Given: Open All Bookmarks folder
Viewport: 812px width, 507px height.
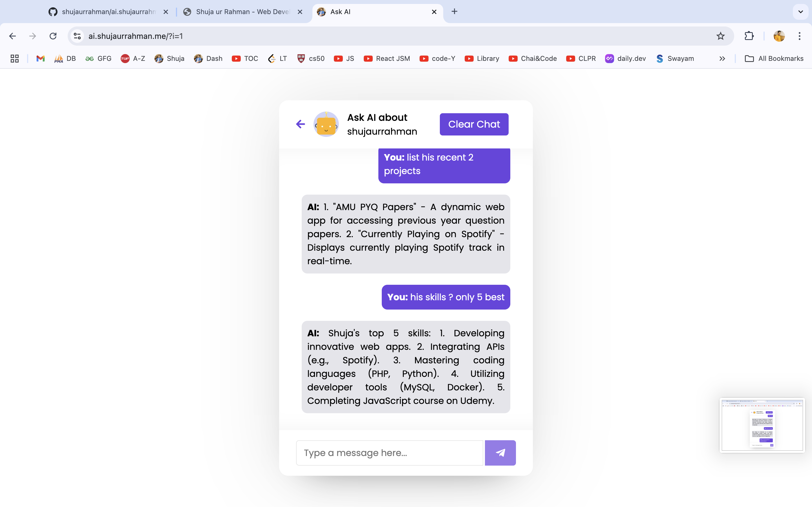Looking at the screenshot, I should tap(774, 59).
